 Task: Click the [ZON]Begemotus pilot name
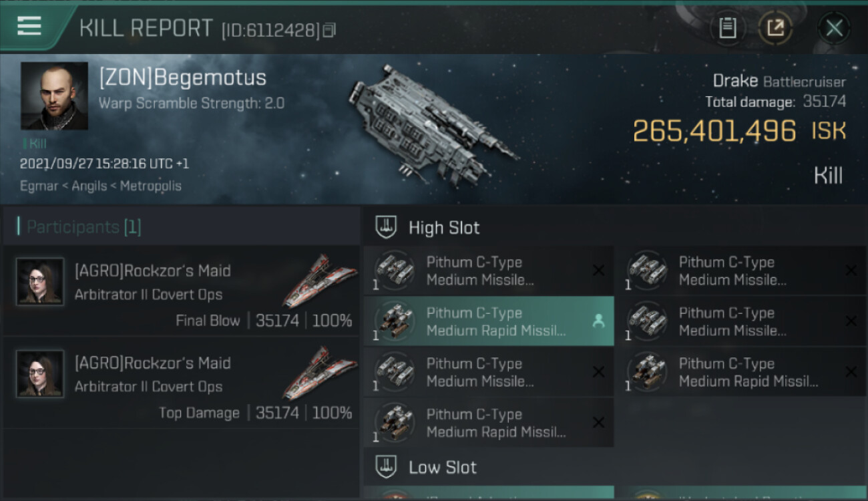pyautogui.click(x=182, y=77)
